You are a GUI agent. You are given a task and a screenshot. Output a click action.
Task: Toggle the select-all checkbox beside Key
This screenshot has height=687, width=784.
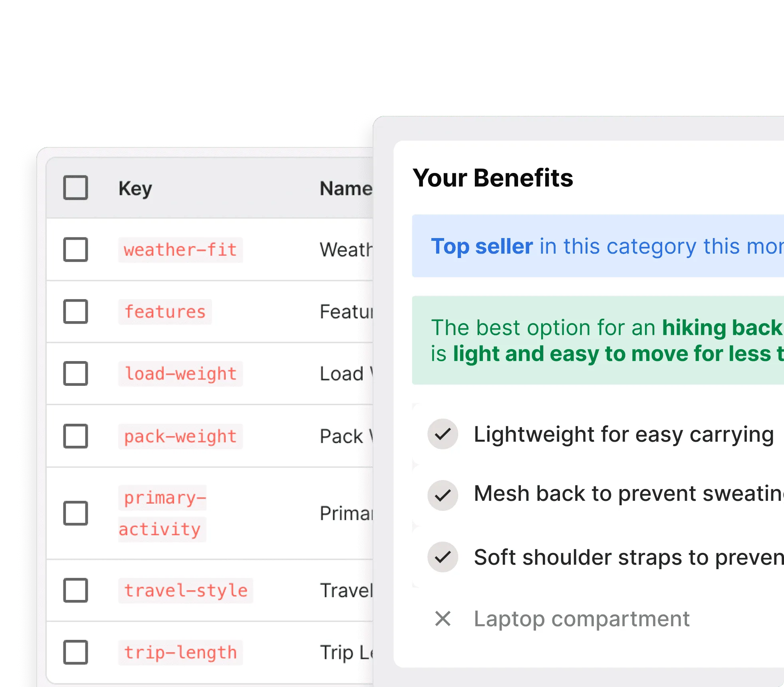(x=75, y=188)
